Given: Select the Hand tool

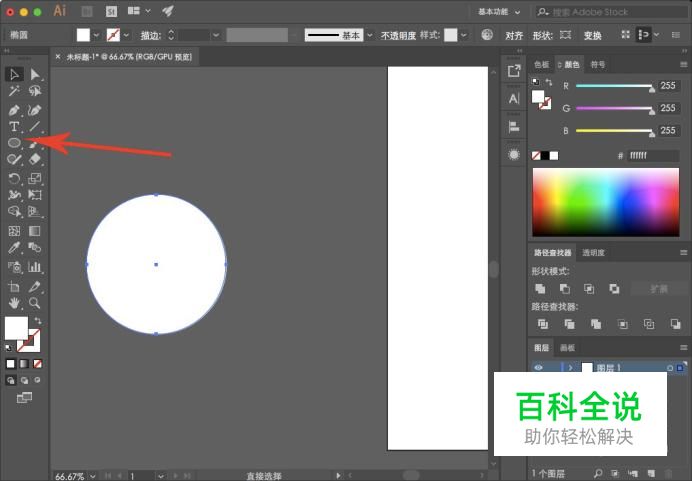Looking at the screenshot, I should click(x=14, y=303).
